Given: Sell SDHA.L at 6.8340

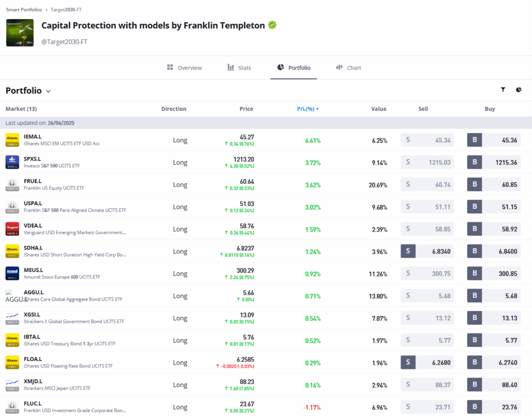Looking at the screenshot, I should point(427,251).
